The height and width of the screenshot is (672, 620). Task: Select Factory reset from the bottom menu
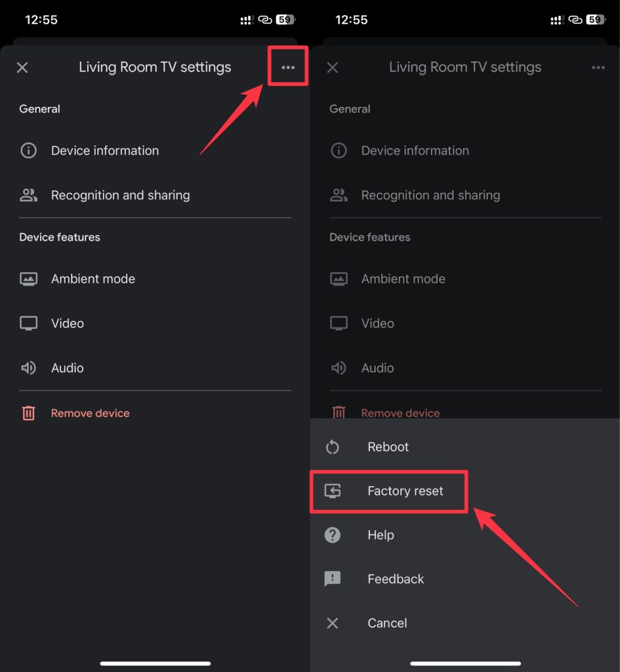[x=405, y=491]
